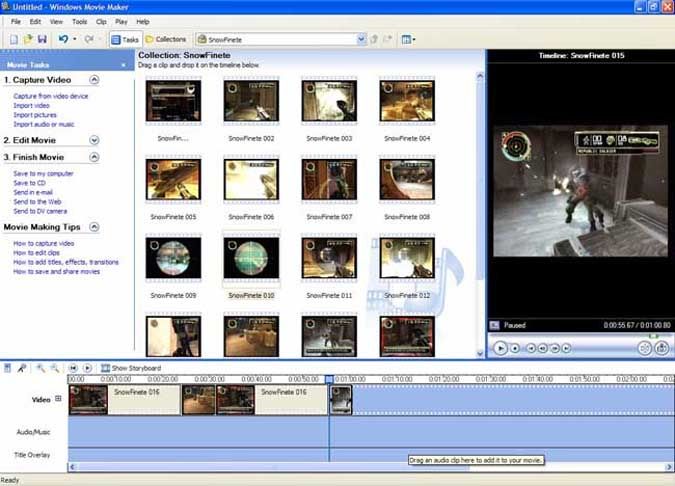This screenshot has width=675, height=486.
Task: Click the Take Picture icon in preview
Action: pyautogui.click(x=662, y=348)
